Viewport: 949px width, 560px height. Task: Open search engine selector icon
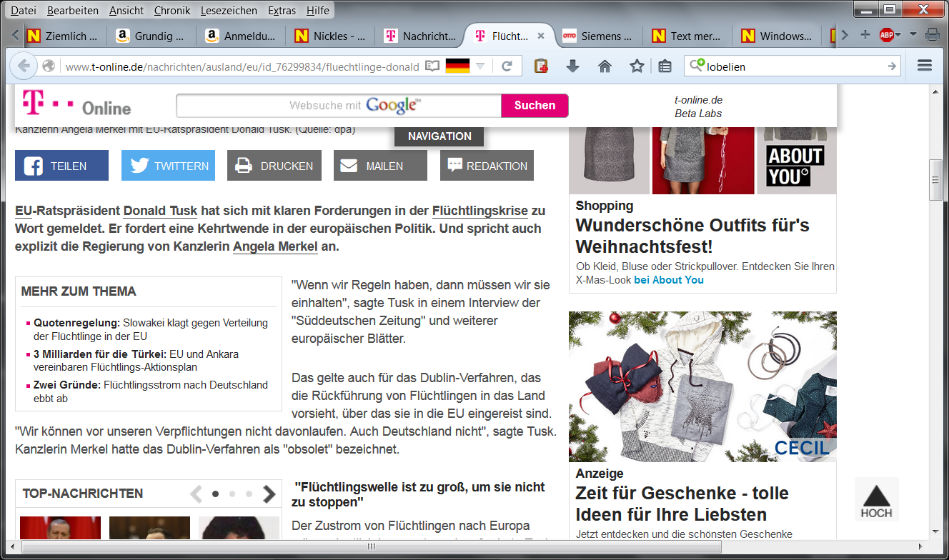click(696, 66)
